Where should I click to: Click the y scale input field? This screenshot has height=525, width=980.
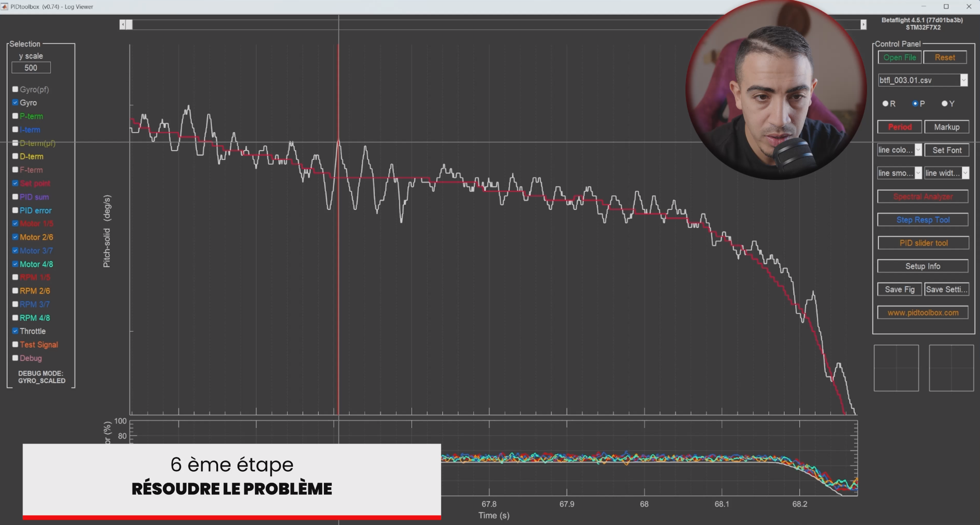pyautogui.click(x=31, y=68)
